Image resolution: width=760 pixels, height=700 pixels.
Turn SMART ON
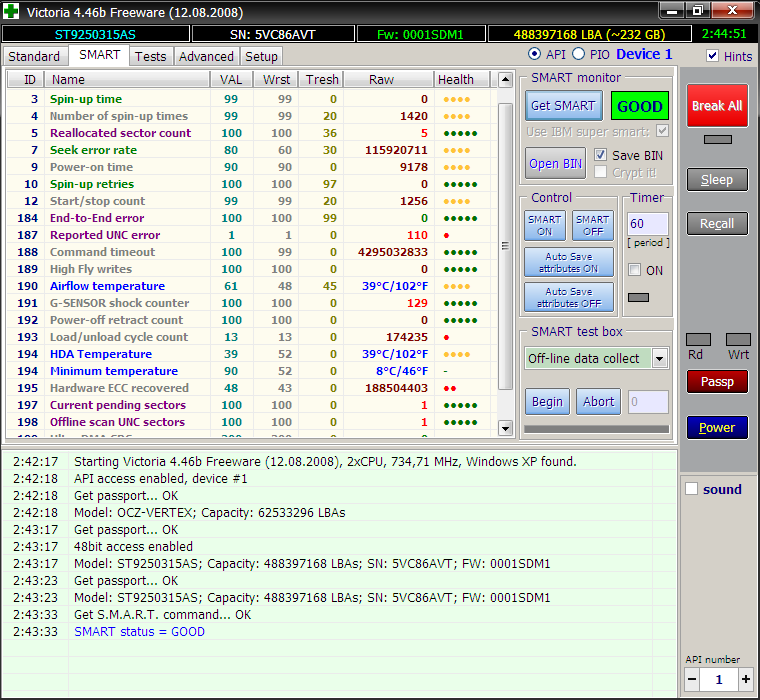[x=545, y=225]
